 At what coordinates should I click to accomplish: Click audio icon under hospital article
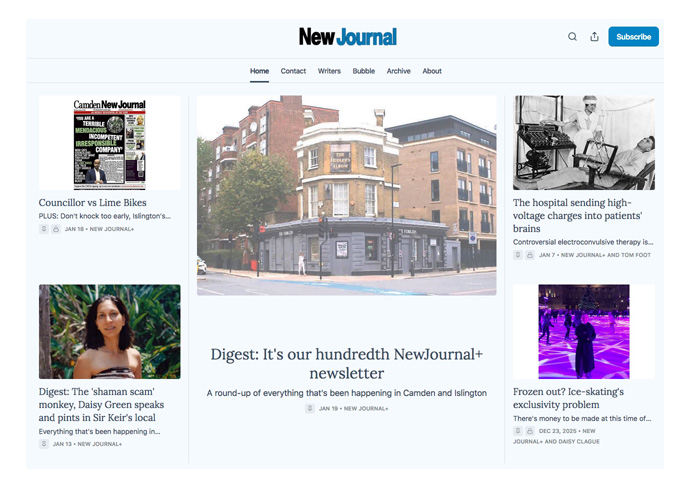(x=518, y=255)
